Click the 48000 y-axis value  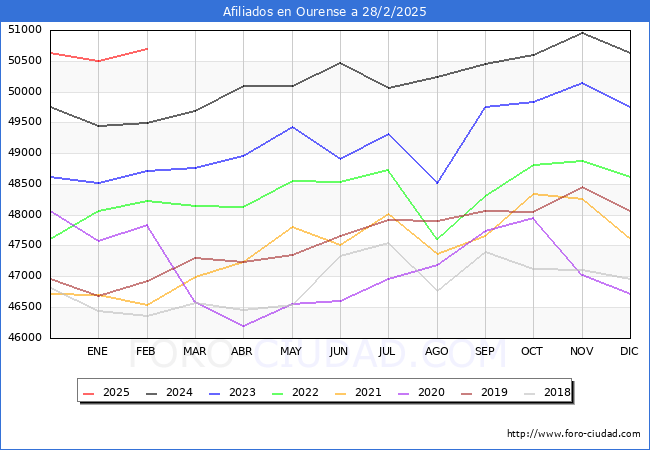click(x=25, y=214)
